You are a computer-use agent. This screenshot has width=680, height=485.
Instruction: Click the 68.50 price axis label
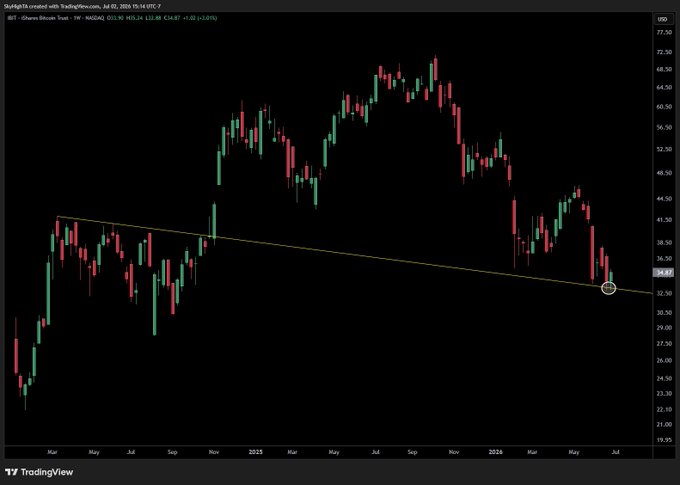coord(664,69)
